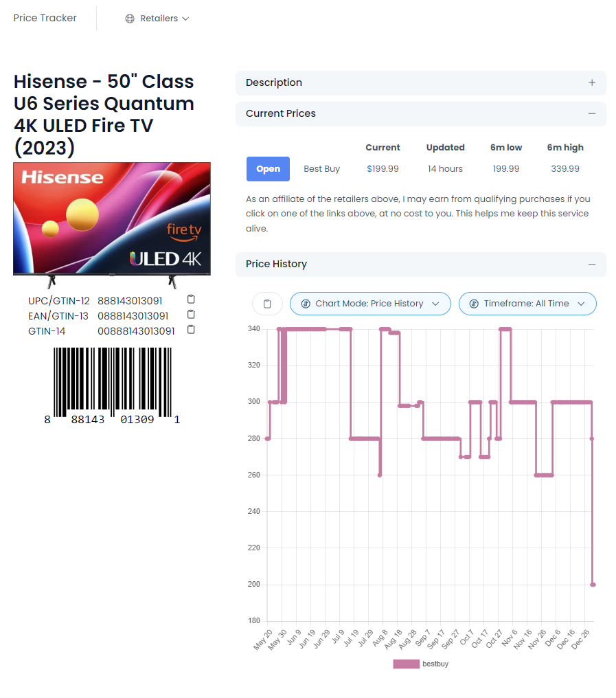Image resolution: width=616 pixels, height=698 pixels.
Task: Expand Description with the plus icon
Action: click(592, 82)
